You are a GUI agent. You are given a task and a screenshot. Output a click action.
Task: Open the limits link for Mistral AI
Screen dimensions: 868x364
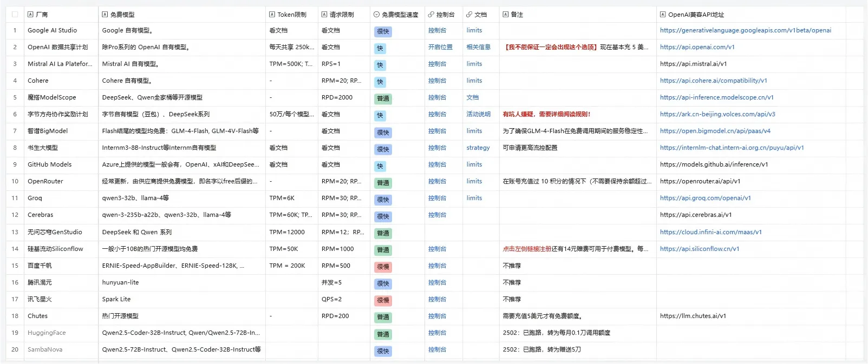[x=474, y=64]
